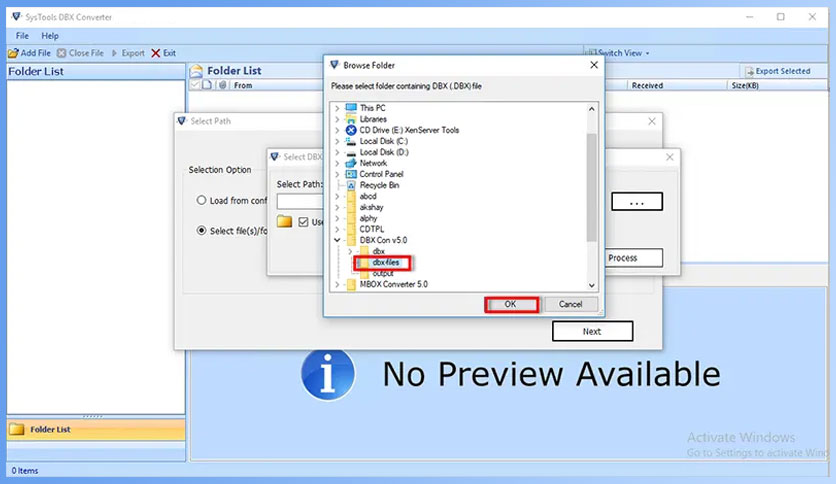Click the folder tree vertical scrollbar thumb
Screen dimensions: 836x484
pyautogui.click(x=592, y=187)
